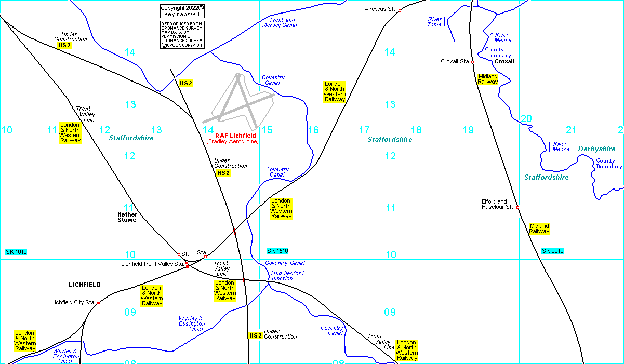Click the RAF Lichfield airfield runway symbol
624x364 pixels.
point(238,102)
